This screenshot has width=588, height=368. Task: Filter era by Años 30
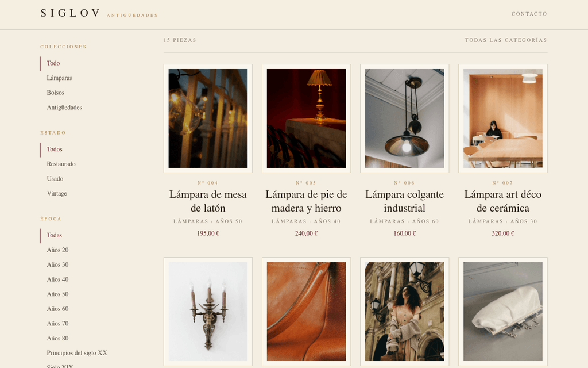[58, 264]
